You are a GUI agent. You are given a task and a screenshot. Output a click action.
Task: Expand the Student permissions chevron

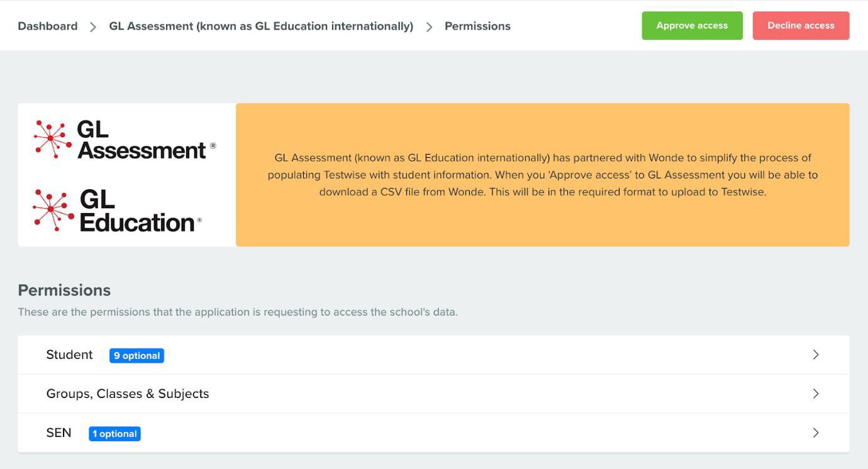pyautogui.click(x=816, y=355)
